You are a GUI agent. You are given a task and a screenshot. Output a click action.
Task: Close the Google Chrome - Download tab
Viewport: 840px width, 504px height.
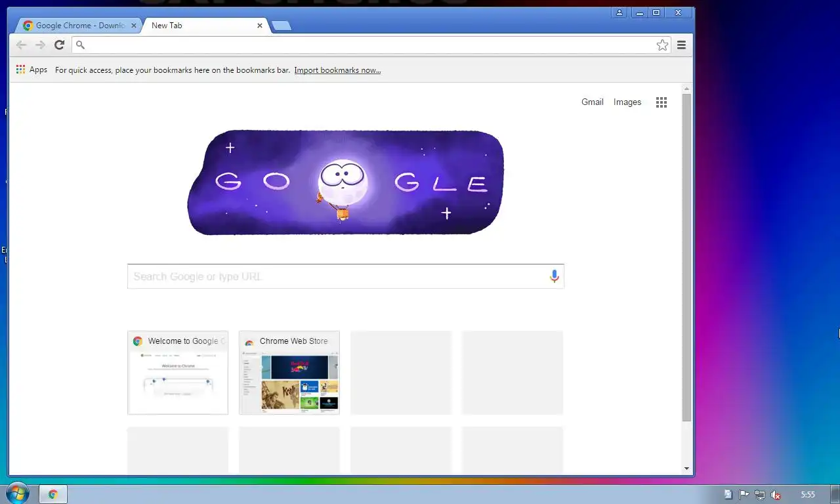134,26
